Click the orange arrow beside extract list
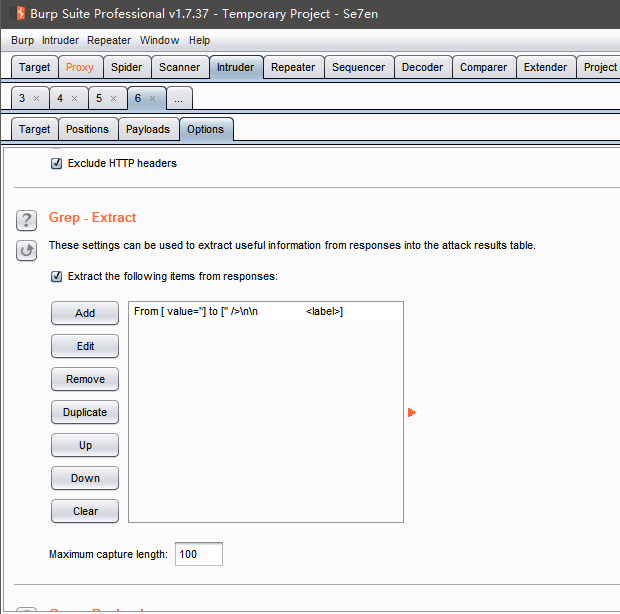620x614 pixels. click(x=412, y=413)
